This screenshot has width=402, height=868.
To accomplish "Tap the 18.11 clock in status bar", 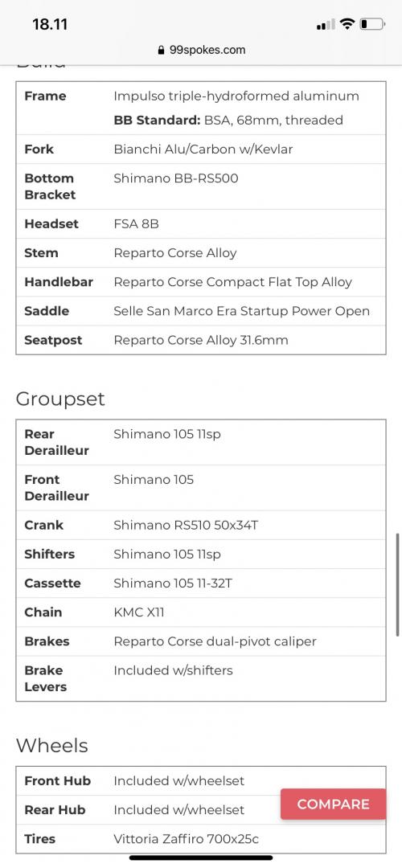I will coord(50,24).
